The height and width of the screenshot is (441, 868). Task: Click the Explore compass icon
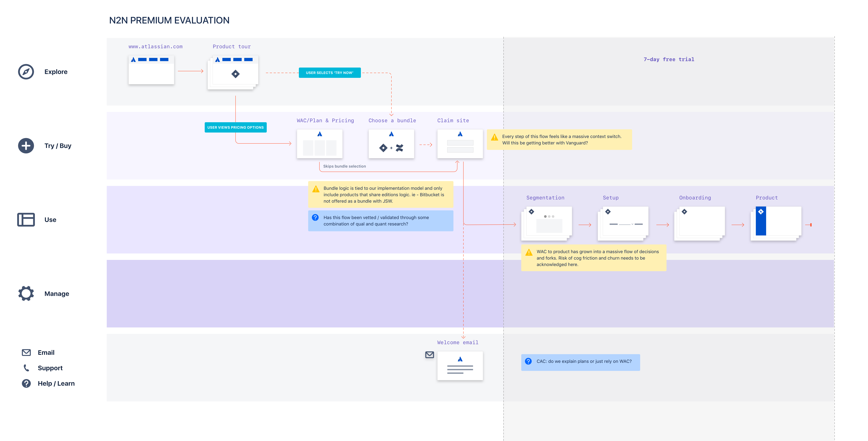(26, 72)
